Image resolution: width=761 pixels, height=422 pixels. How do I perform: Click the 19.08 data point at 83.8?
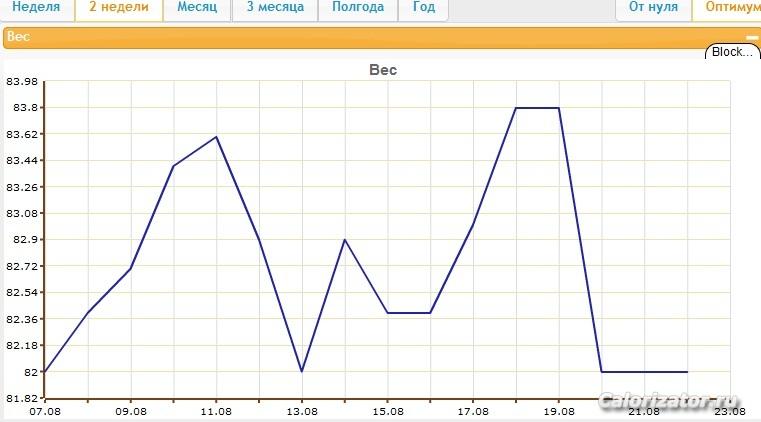click(559, 108)
